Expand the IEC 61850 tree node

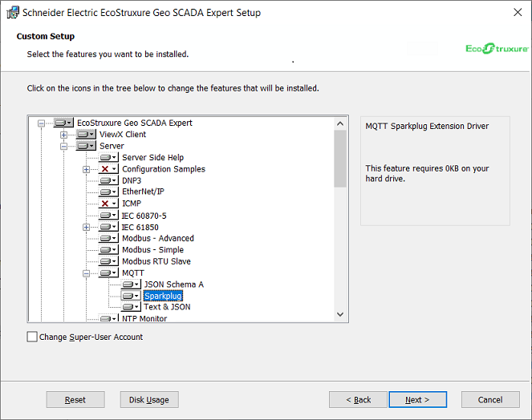point(86,228)
